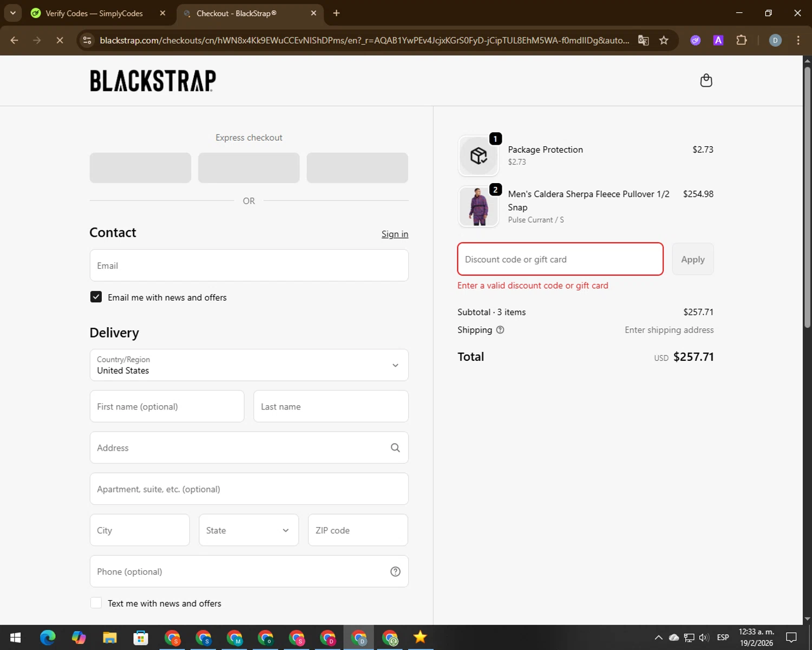Show hidden system tray icons
The width and height of the screenshot is (812, 650).
click(658, 638)
